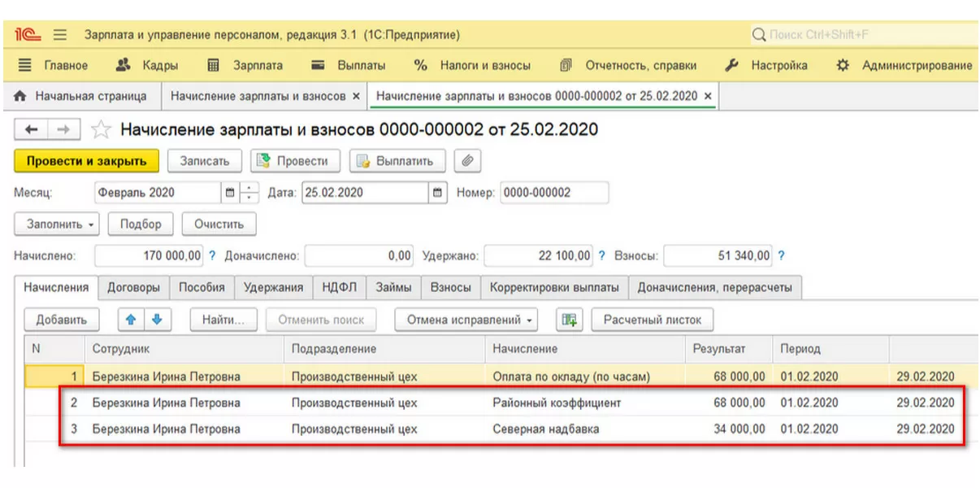
Task: Switch to Взносы tab
Action: [x=450, y=287]
